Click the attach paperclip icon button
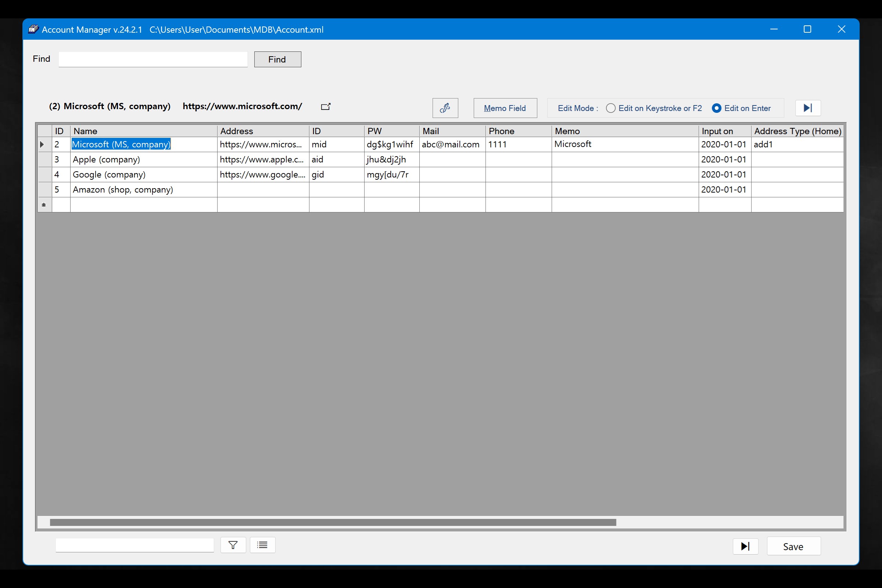 [445, 108]
